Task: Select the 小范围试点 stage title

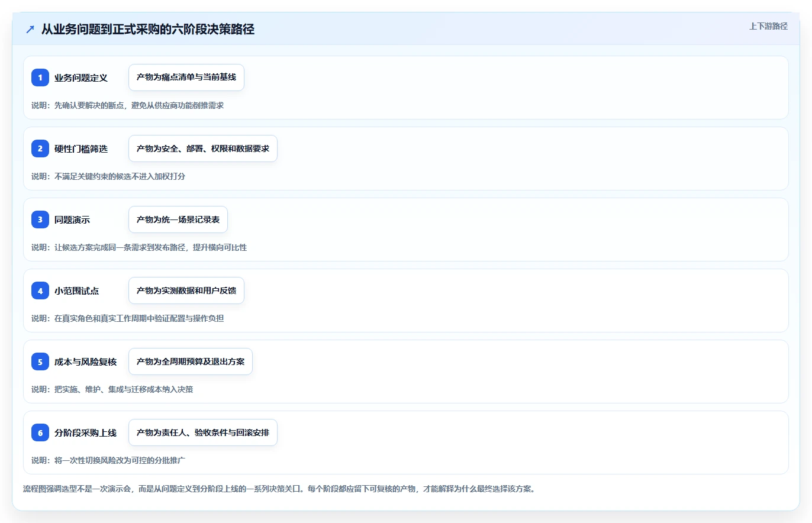Action: (77, 290)
